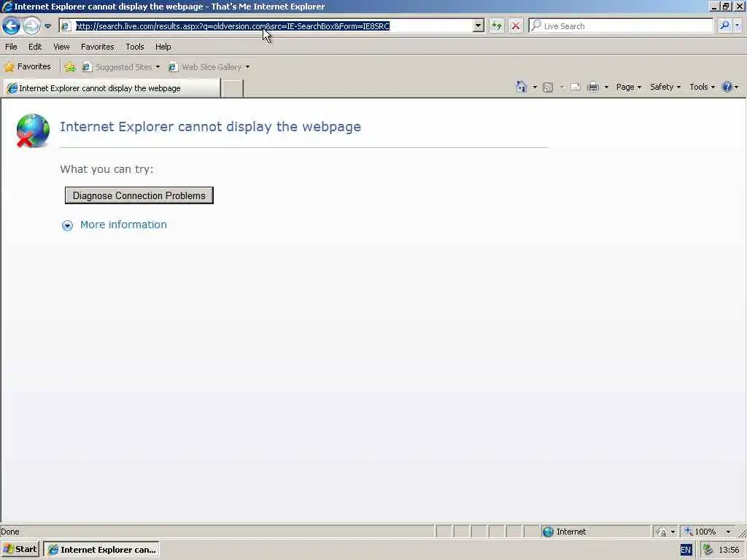Expand the Print options dropdown arrow

pos(606,87)
